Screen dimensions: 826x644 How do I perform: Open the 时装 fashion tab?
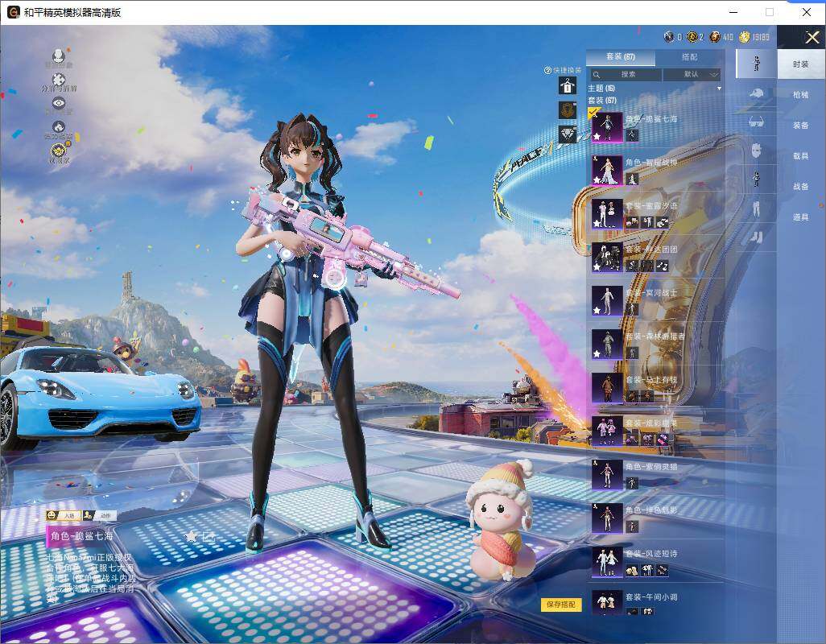pyautogui.click(x=801, y=64)
